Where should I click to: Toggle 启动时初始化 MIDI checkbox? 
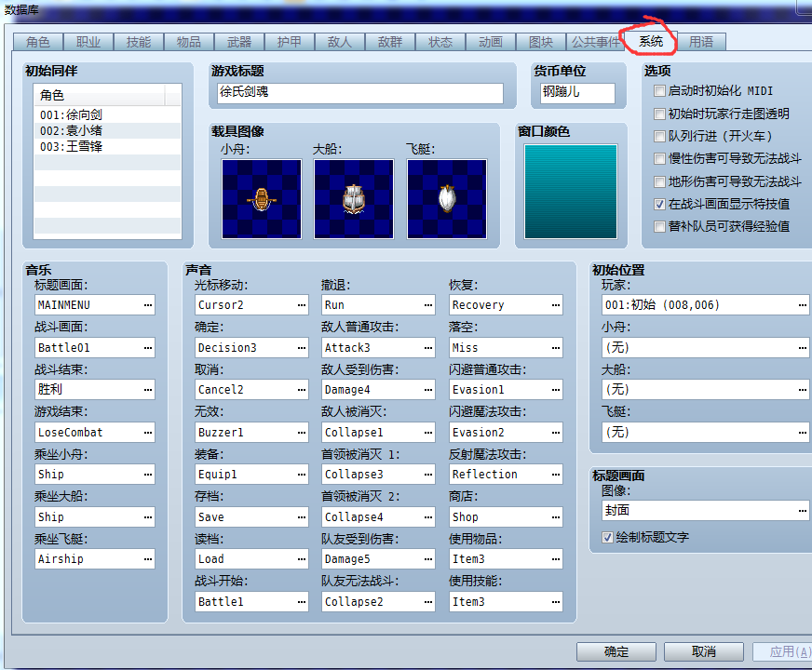point(659,91)
